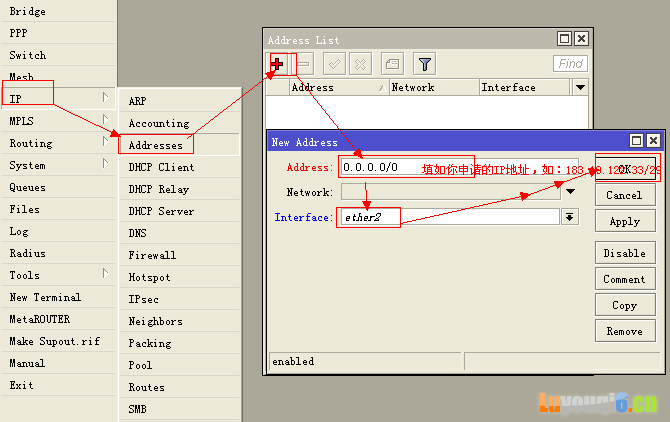Click the cross Disable icon in Address List toolbar
The height and width of the screenshot is (422, 670).
(361, 64)
